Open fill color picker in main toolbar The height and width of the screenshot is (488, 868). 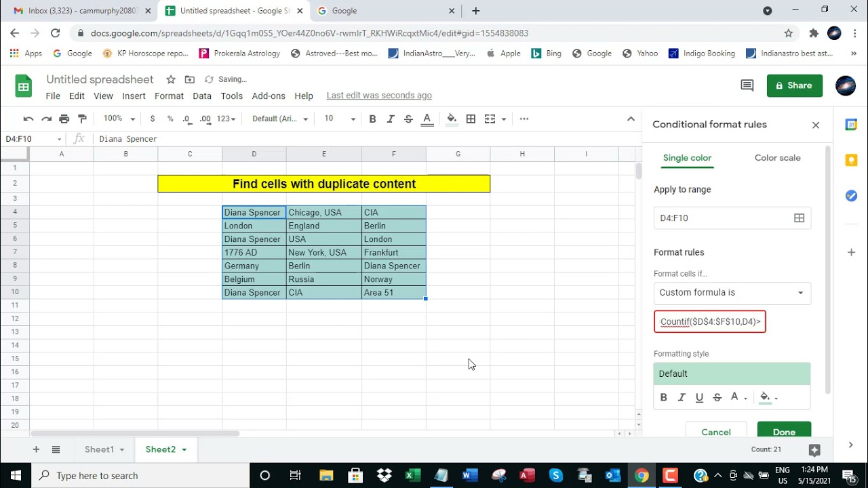click(x=452, y=119)
